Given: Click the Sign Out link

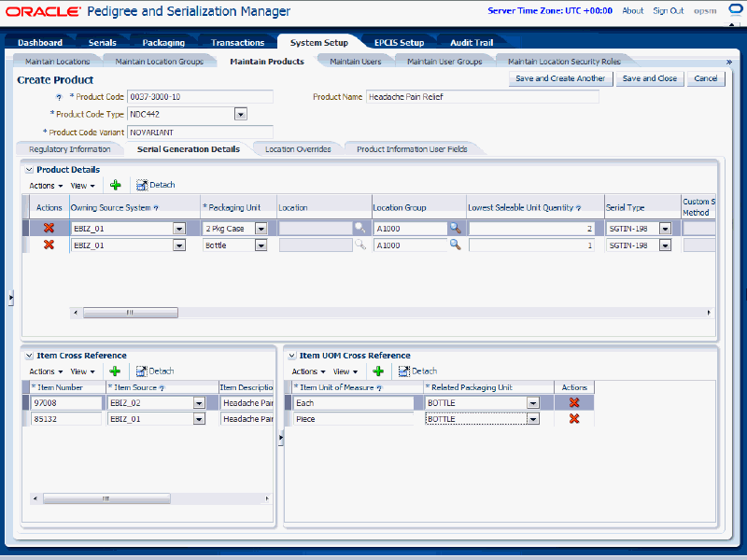Looking at the screenshot, I should (x=668, y=10).
